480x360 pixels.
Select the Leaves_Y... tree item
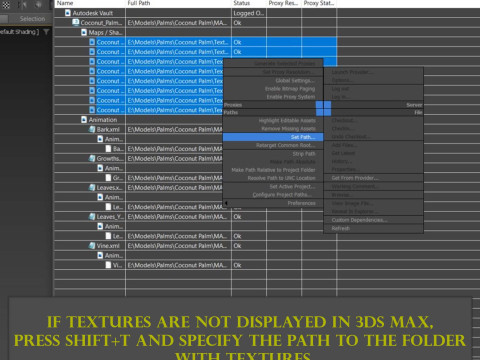[110, 216]
